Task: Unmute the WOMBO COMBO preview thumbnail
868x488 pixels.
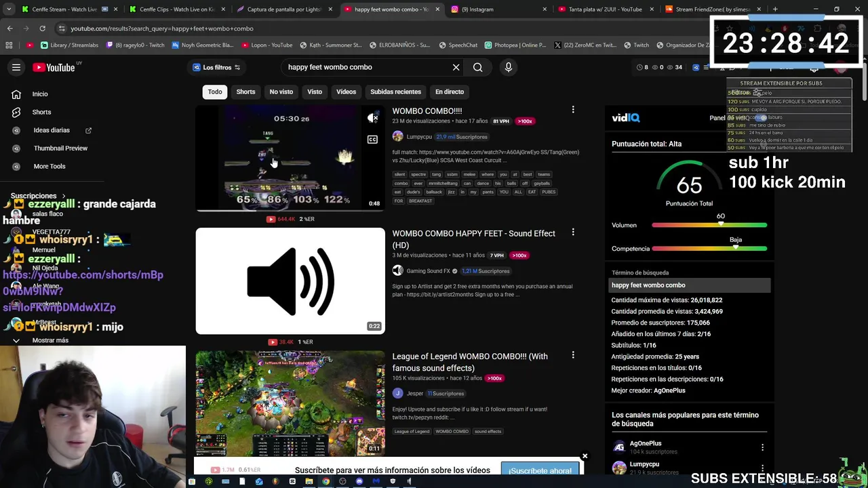Action: tap(372, 119)
